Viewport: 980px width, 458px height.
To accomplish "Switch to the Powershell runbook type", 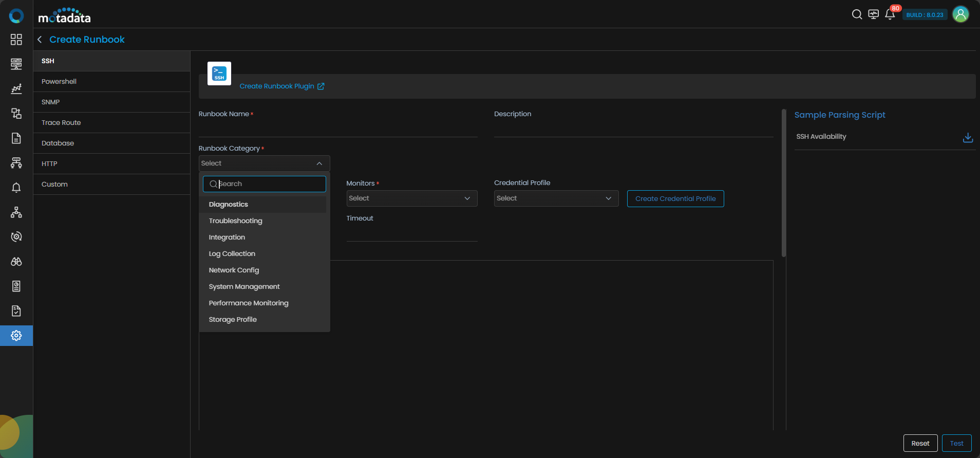I will click(x=59, y=82).
